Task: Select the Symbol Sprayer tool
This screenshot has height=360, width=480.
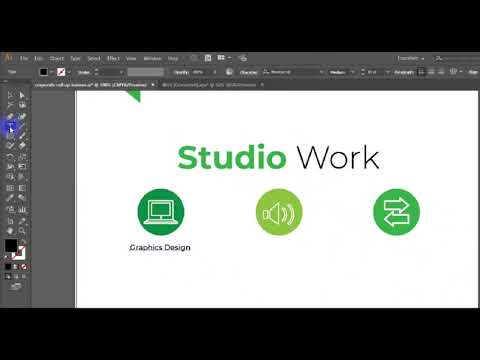Action: point(10,210)
